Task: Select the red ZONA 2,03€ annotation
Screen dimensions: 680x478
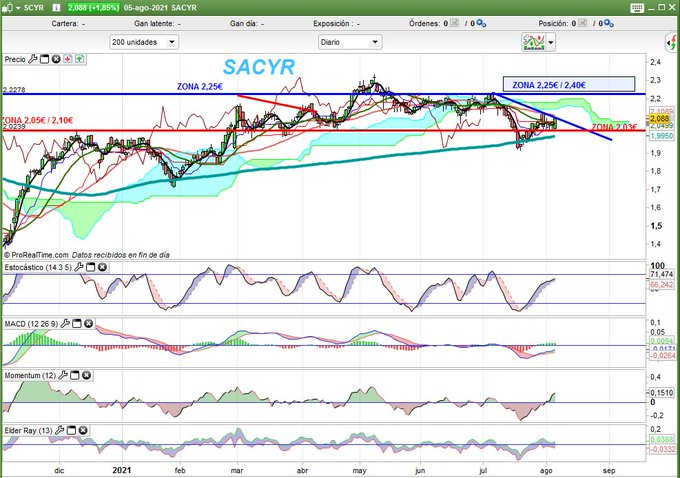Action: pos(615,127)
